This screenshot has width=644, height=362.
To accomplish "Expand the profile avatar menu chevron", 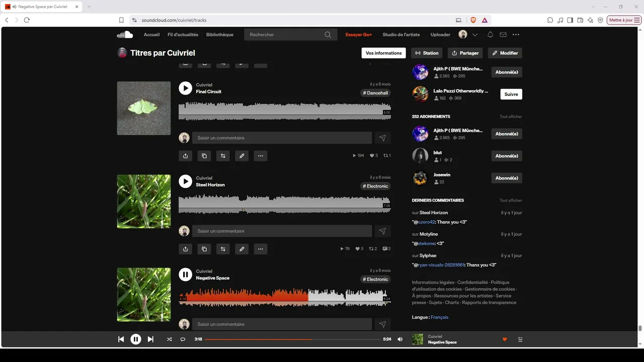I will point(474,35).
